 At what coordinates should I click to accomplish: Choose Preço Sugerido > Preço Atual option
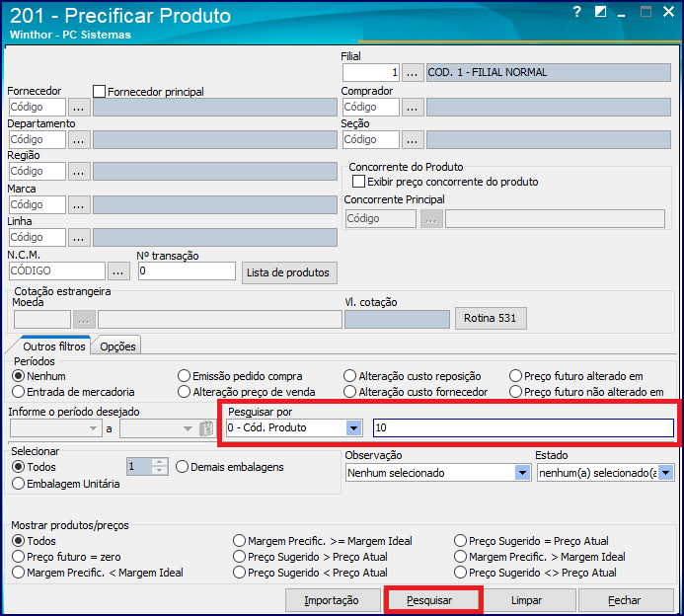[x=239, y=557]
